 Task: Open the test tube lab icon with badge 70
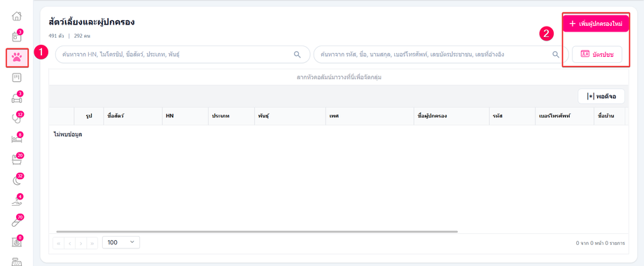[x=17, y=220]
